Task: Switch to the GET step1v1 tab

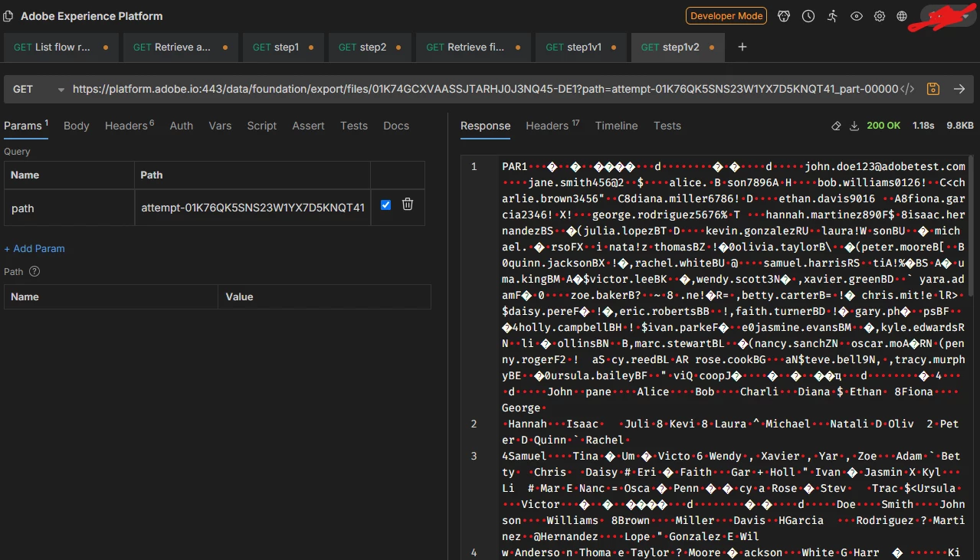Action: point(582,47)
